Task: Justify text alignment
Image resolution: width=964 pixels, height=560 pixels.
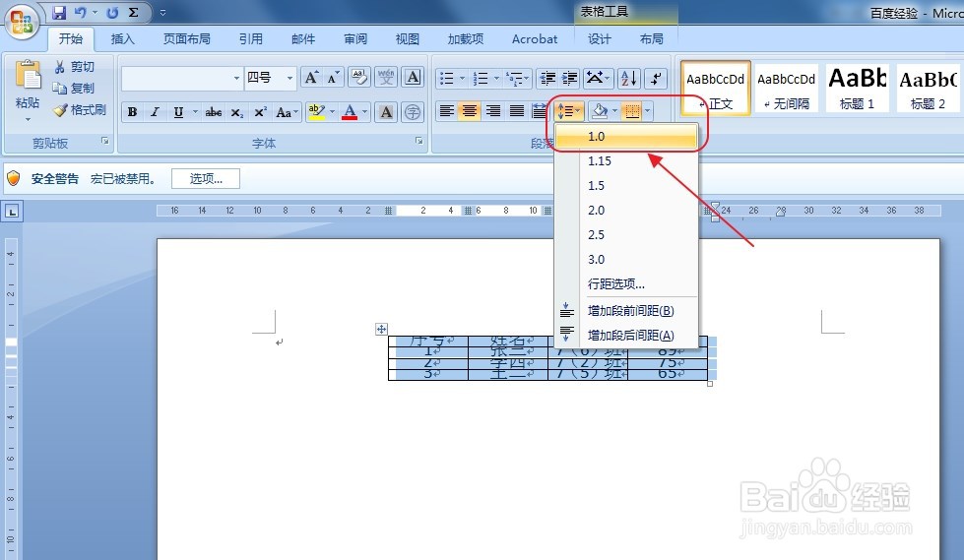Action: (516, 111)
